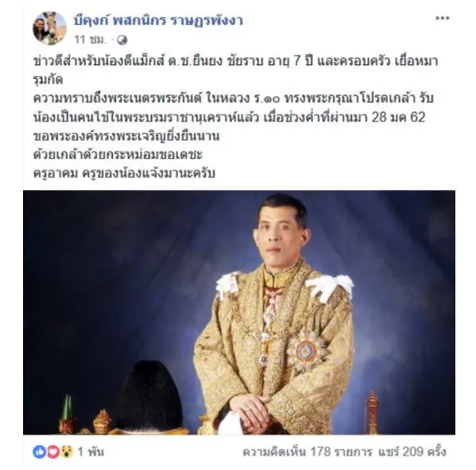
Task: Click the blue Like reaction icon
Action: point(39,452)
